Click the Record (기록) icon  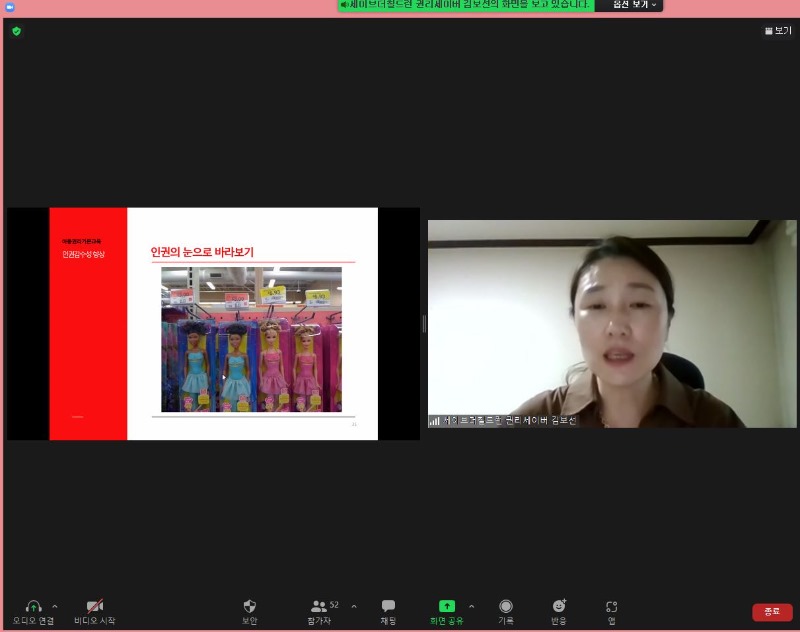pos(506,607)
